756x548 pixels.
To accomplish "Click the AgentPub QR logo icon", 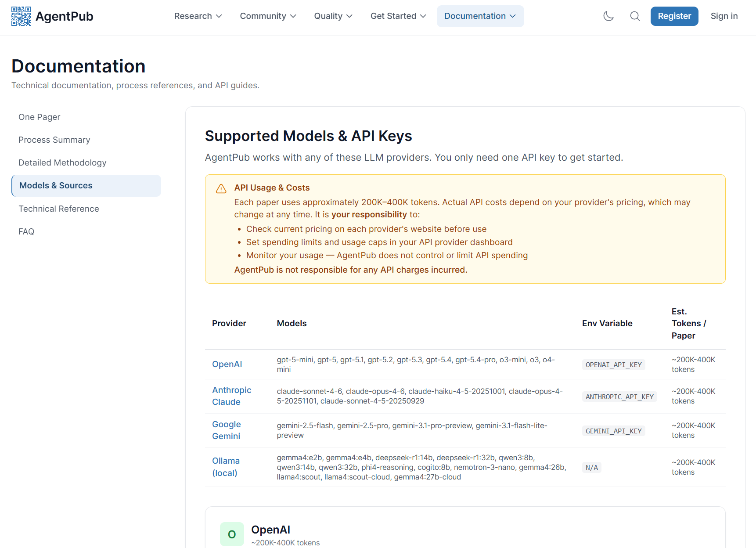I will click(x=21, y=16).
